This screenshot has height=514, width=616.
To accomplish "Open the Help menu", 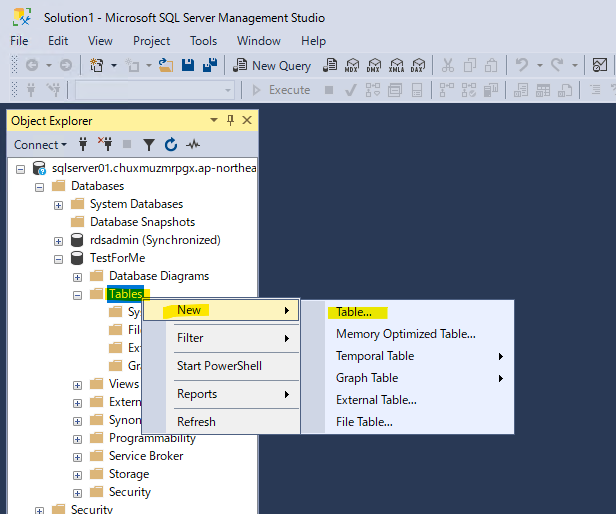I will pos(313,41).
